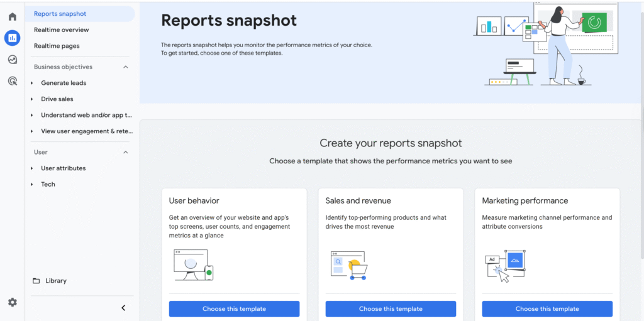Click the Sales and revenue card title

(358, 201)
